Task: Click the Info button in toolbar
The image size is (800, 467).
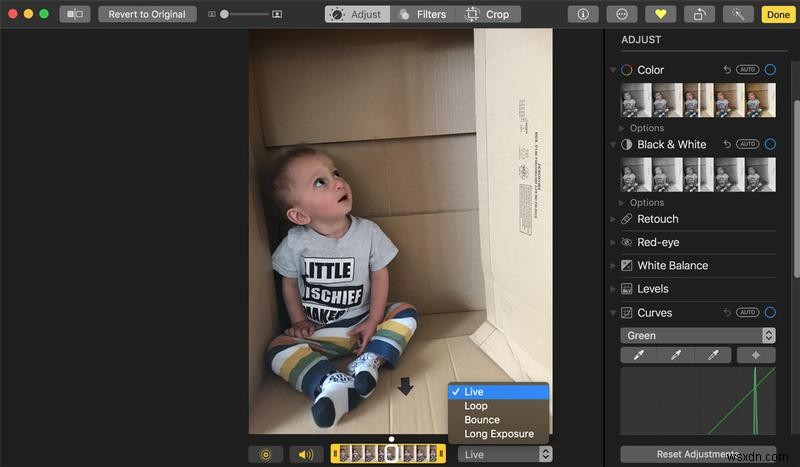Action: (x=583, y=14)
